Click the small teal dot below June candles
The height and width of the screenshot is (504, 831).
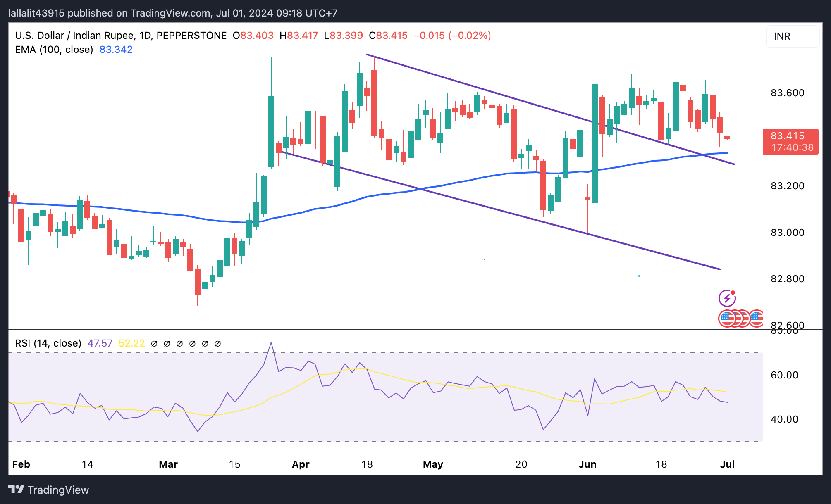pos(639,276)
